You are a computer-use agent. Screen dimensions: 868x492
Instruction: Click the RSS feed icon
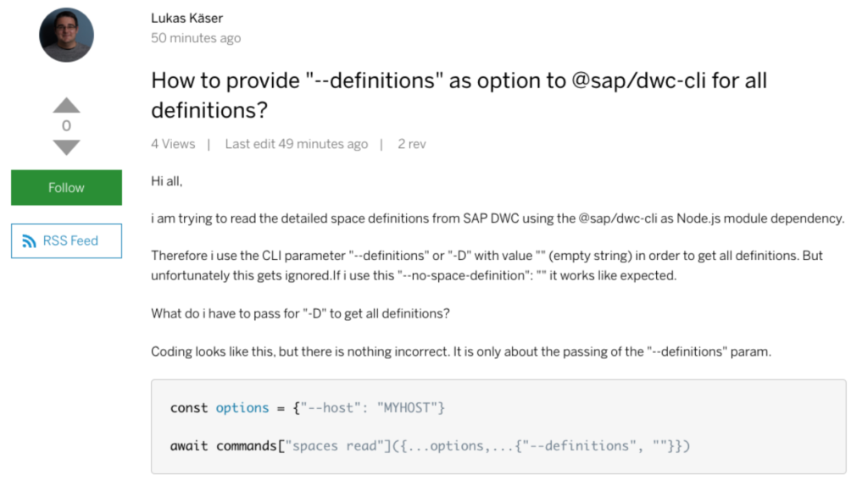pos(29,241)
